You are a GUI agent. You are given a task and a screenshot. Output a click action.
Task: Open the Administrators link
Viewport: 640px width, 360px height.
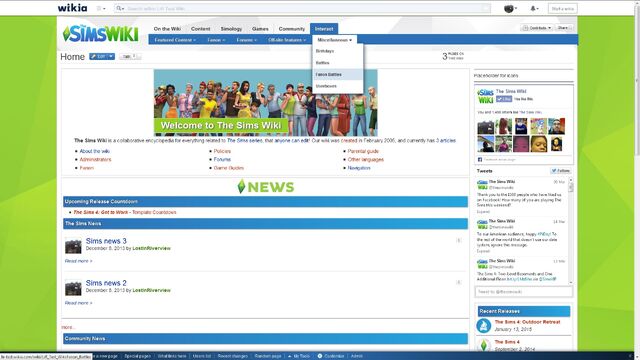95,160
